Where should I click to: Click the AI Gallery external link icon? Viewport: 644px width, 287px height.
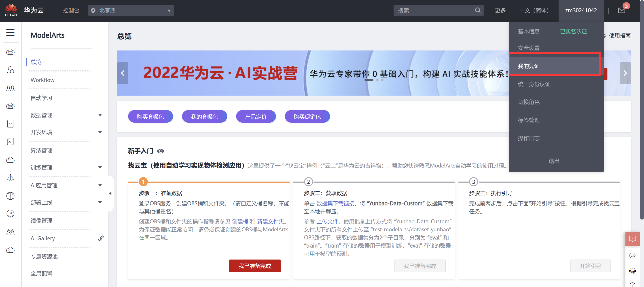(x=101, y=238)
